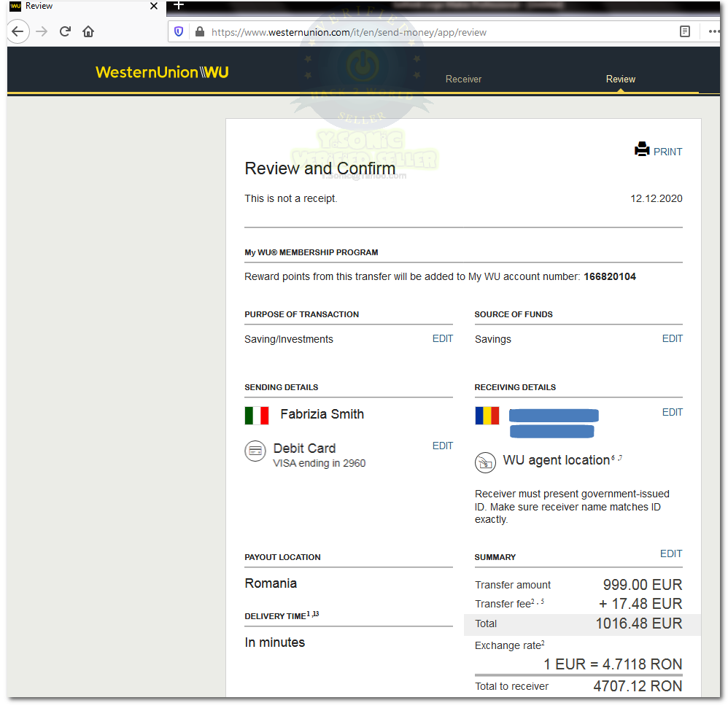Screen dimensions: 728x711
Task: Reload the Western Union review page
Action: click(x=65, y=31)
